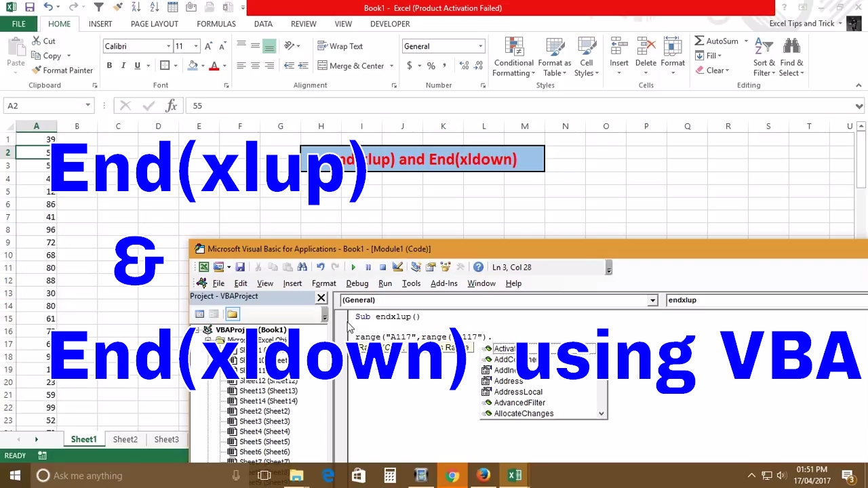Open Chrome from Windows taskbar
This screenshot has width=868, height=488.
[x=452, y=476]
